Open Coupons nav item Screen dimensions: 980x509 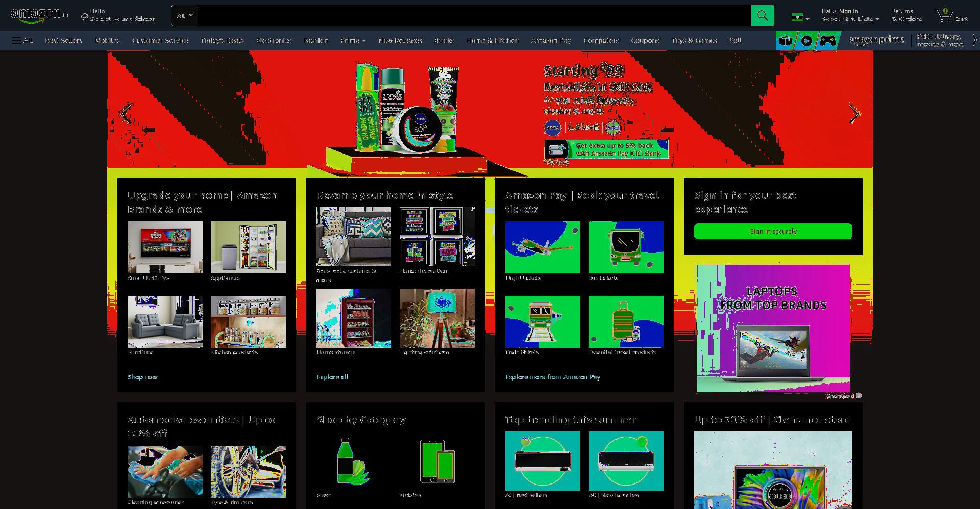(645, 40)
